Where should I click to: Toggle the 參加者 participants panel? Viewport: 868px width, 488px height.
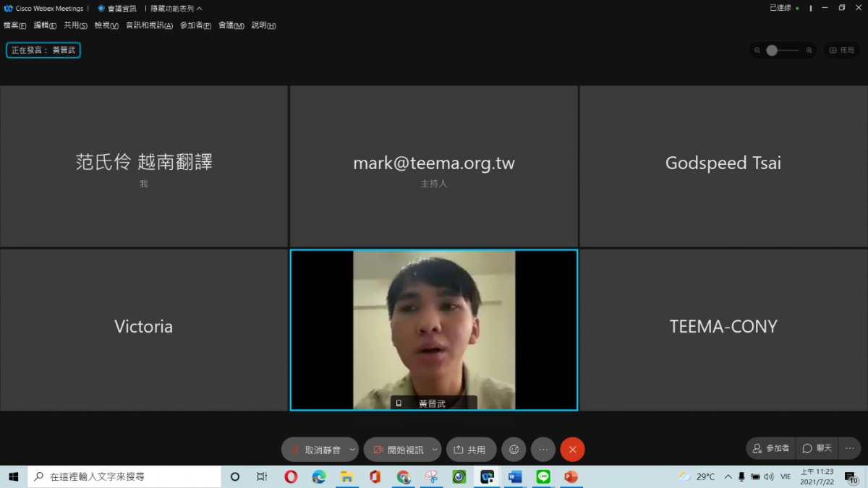[771, 448]
